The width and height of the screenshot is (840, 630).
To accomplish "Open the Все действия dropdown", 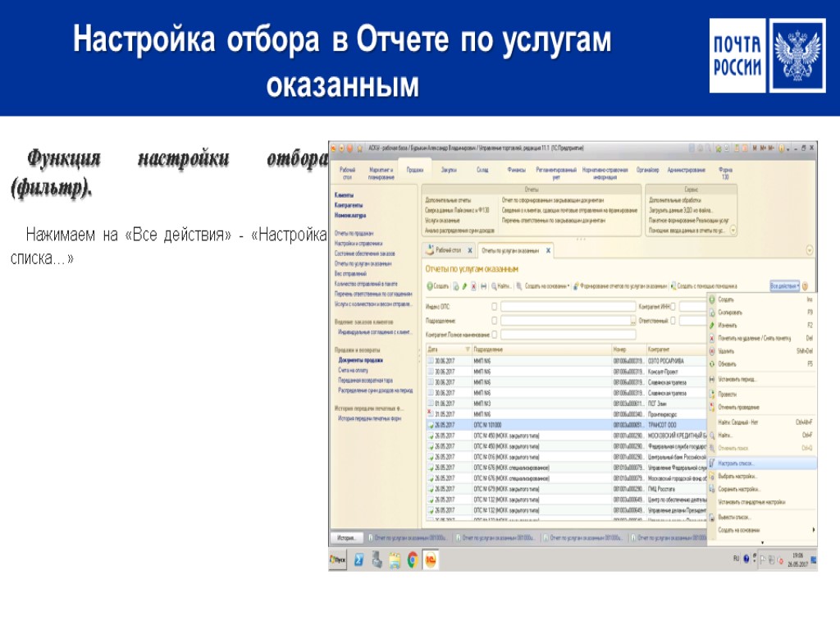I will 785,286.
